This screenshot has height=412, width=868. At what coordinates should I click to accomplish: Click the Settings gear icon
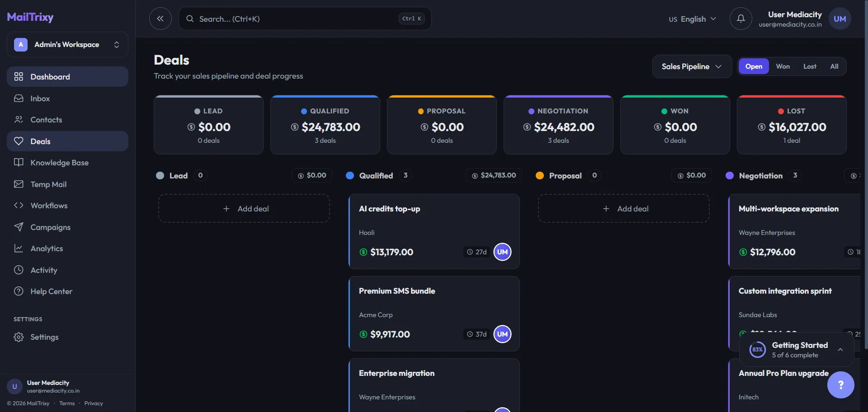19,337
